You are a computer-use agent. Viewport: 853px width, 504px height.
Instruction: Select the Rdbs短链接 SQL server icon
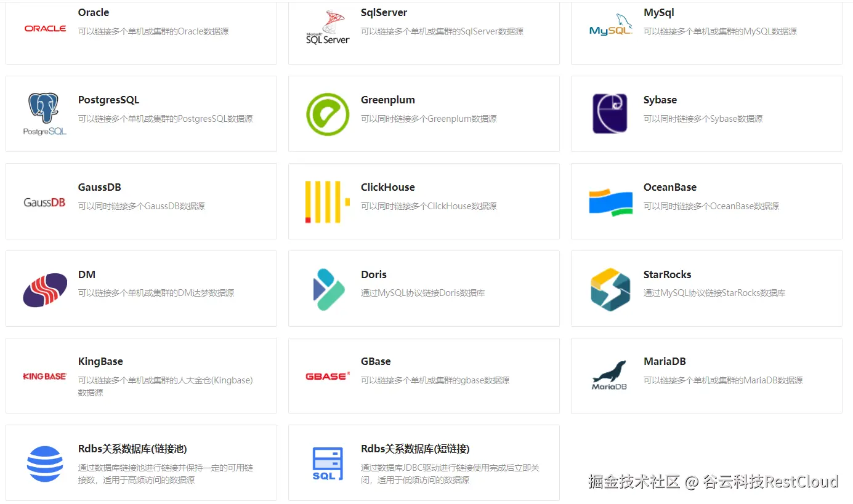tap(326, 463)
